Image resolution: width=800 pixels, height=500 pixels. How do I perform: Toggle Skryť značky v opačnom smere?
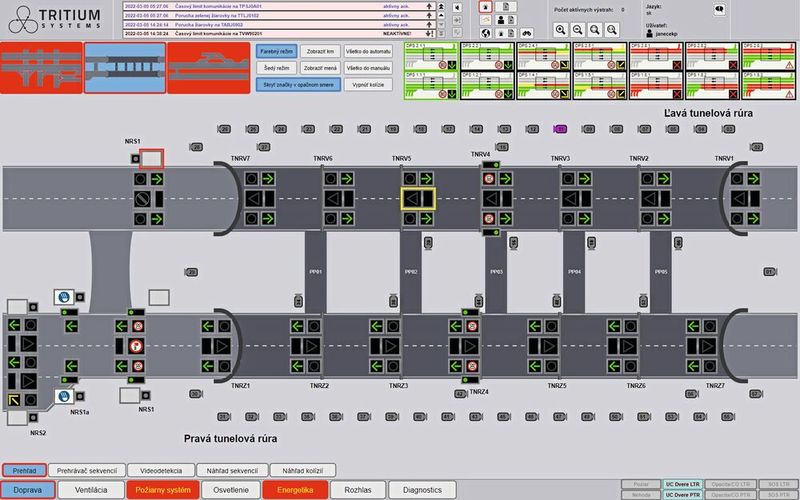pos(298,85)
